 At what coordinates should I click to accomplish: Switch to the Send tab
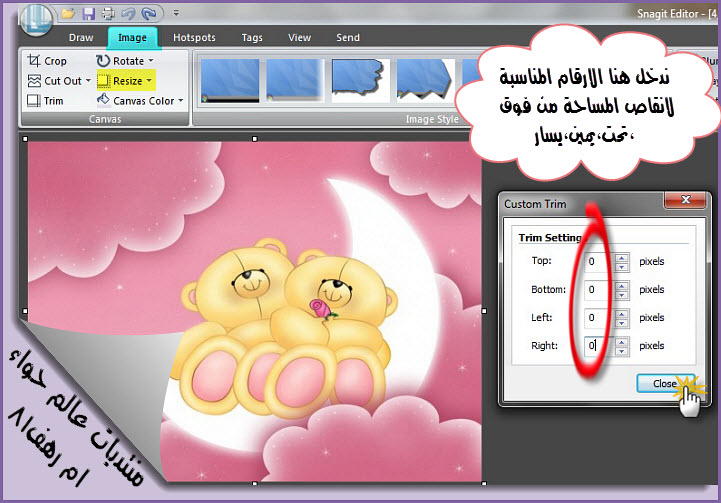347,38
